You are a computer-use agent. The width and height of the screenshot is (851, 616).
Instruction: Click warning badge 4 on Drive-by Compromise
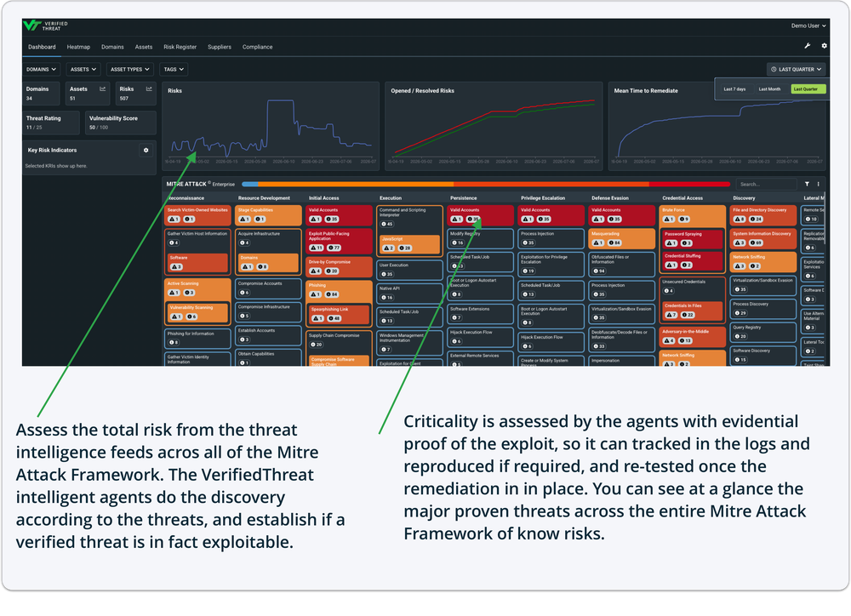(316, 271)
